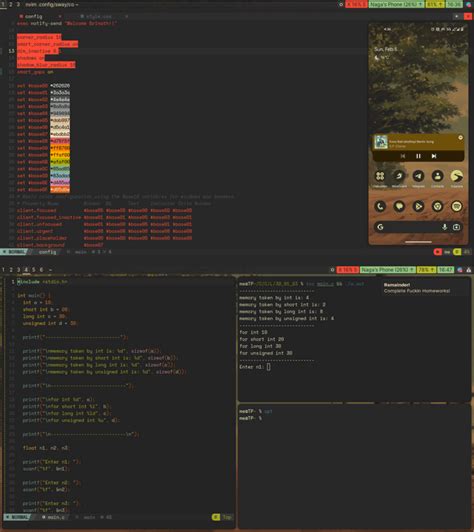
Task: Go to previous track on phone widget
Action: click(403, 156)
